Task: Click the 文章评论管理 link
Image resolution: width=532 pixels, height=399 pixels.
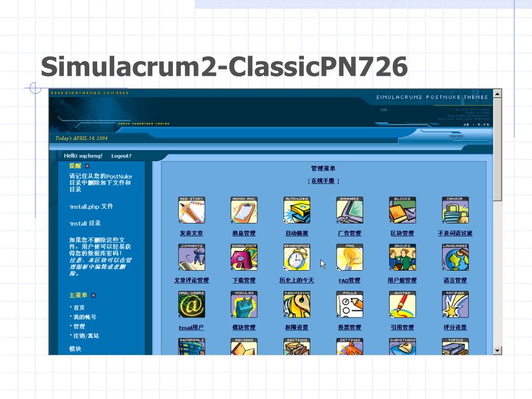Action: 191,280
